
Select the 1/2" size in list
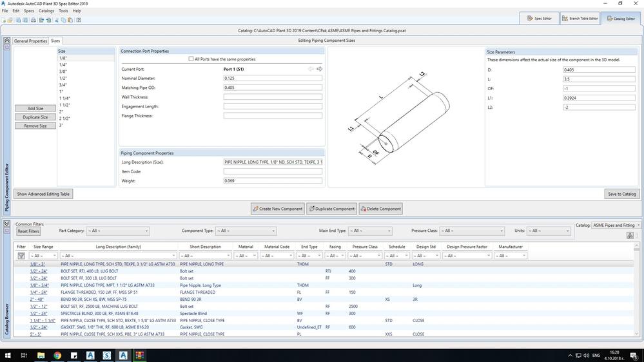pos(63,78)
